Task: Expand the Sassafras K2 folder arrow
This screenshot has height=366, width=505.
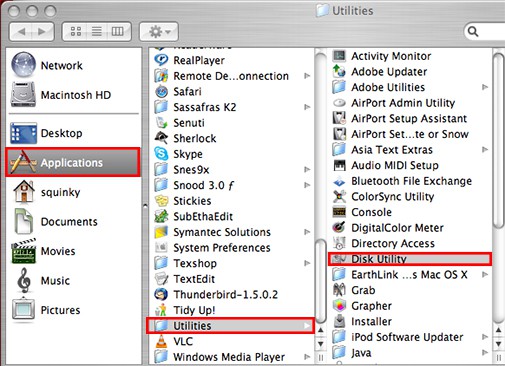Action: (x=307, y=107)
